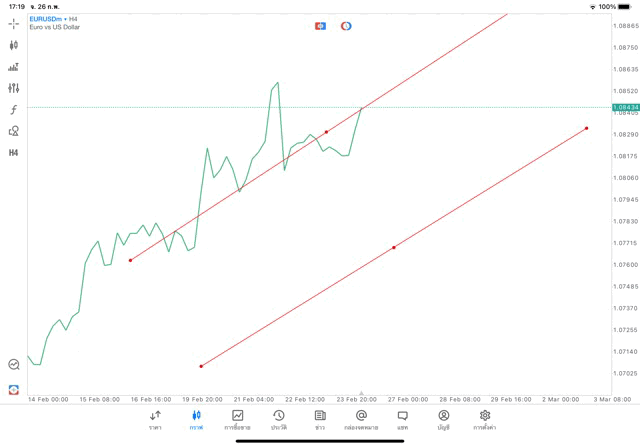Open the แชท chat tab
This screenshot has height=447, width=640.
(402, 420)
